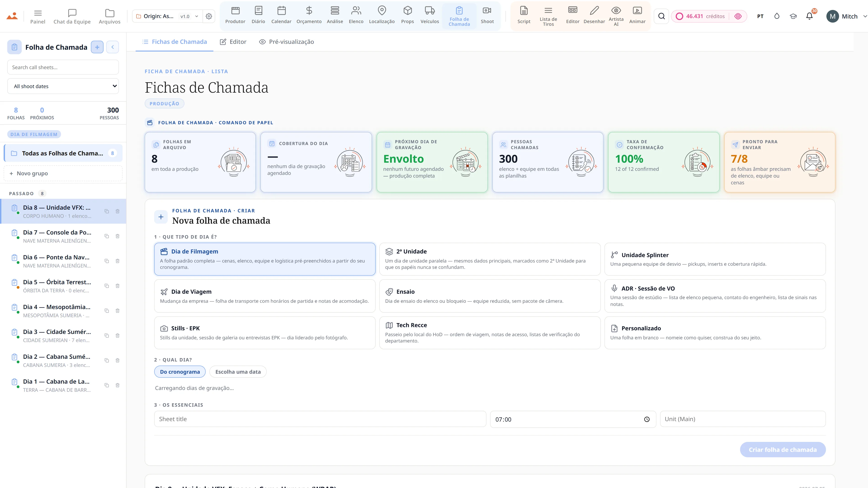The image size is (868, 488).
Task: Open notifications bell
Action: click(809, 16)
